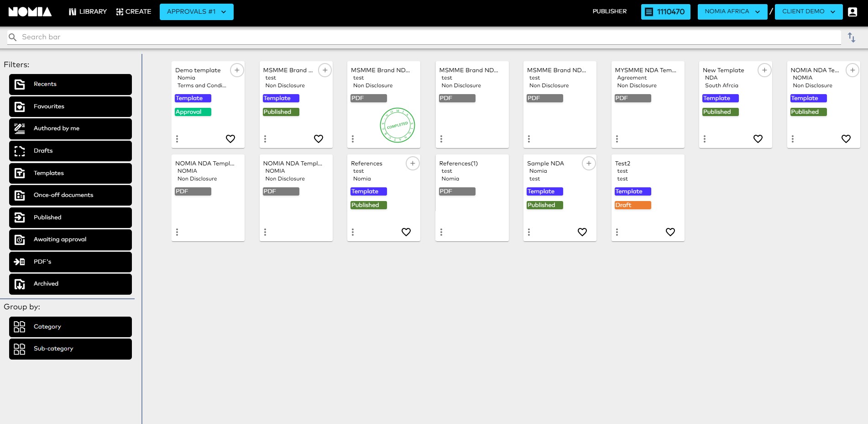This screenshot has height=424, width=868.
Task: Go to the Library section
Action: (x=88, y=12)
